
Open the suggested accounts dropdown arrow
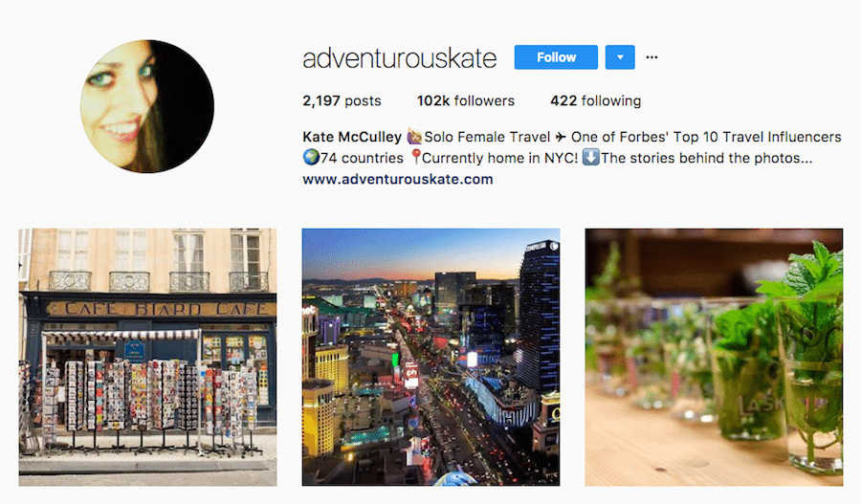pyautogui.click(x=620, y=57)
